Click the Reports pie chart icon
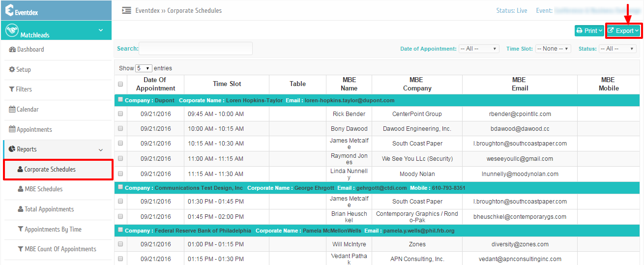Screen dimensions: 644x265 (12, 149)
